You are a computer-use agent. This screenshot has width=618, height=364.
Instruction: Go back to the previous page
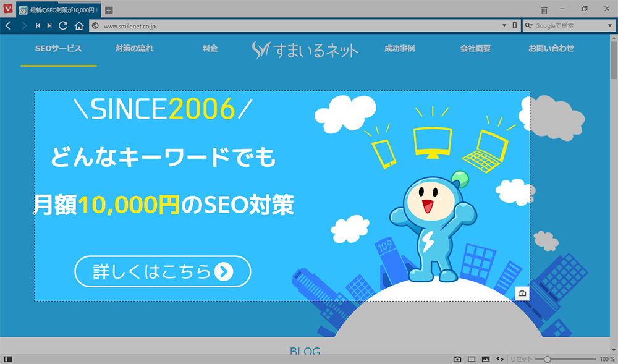pyautogui.click(x=8, y=26)
